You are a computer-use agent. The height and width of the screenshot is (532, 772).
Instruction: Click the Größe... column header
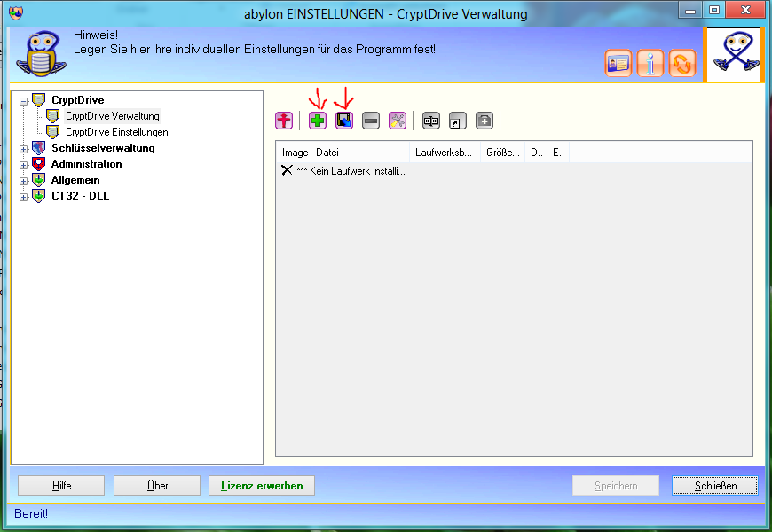pyautogui.click(x=502, y=153)
